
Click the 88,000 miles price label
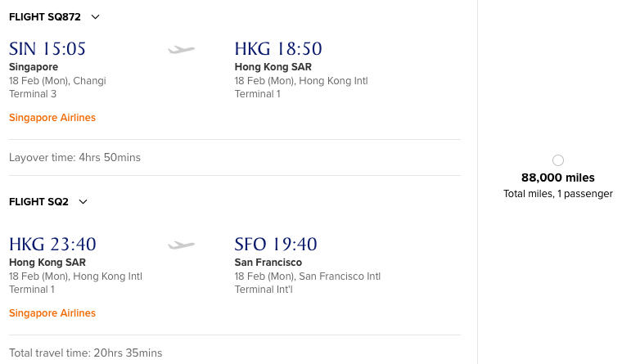558,178
